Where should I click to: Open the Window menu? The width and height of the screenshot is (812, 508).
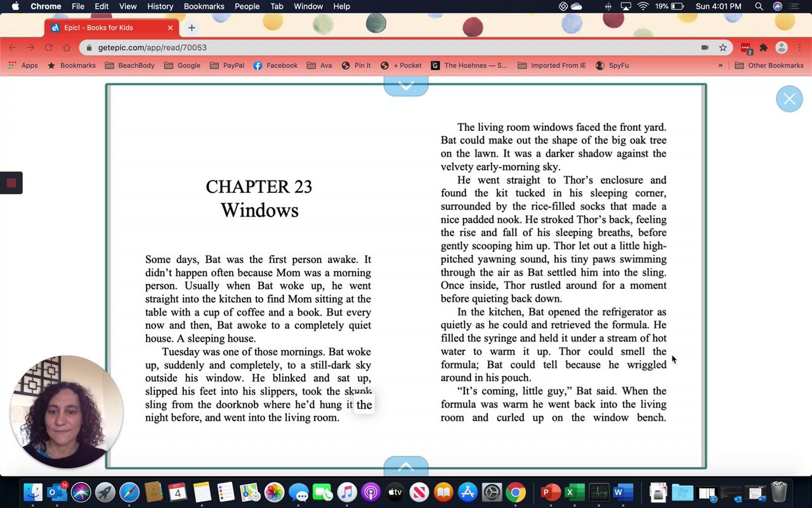308,6
